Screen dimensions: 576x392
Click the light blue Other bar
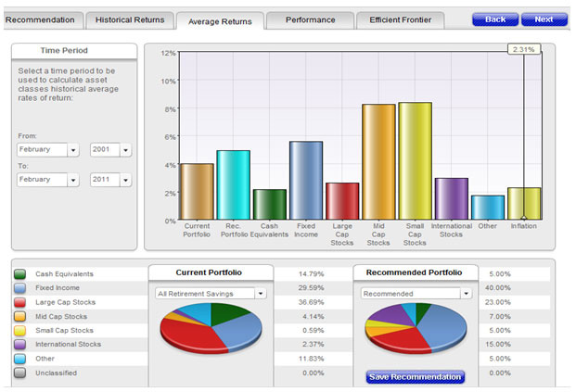pyautogui.click(x=488, y=208)
